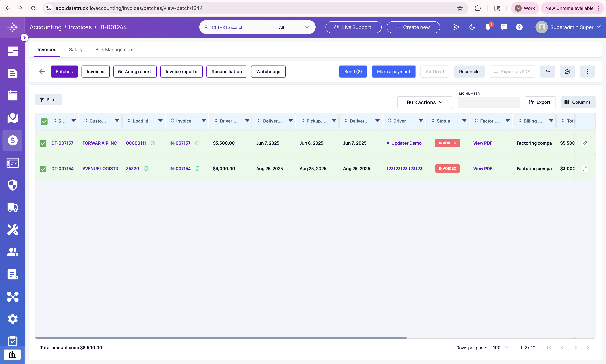Copy load id 00000111
The width and height of the screenshot is (606, 364).
click(153, 143)
